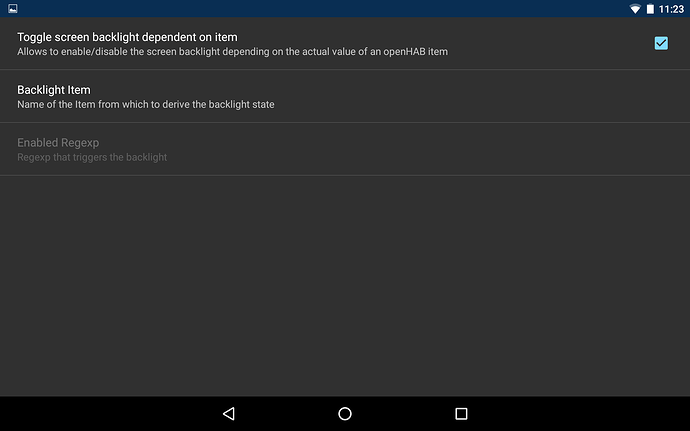Tap the image notification icon in status bar

pos(12,9)
